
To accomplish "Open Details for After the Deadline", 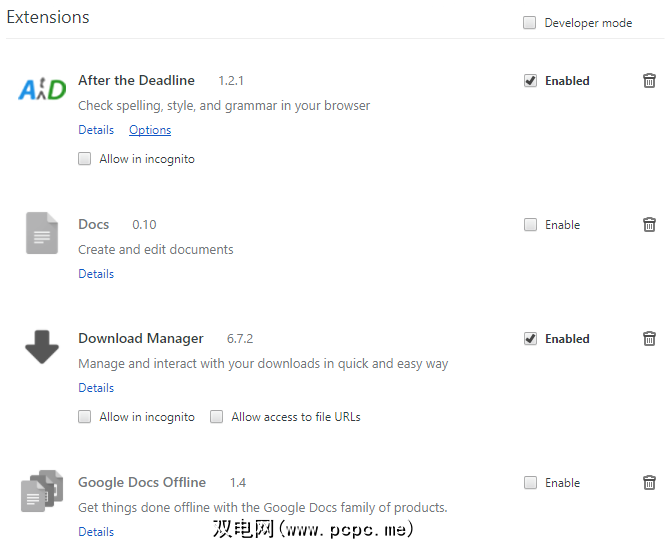I will point(96,130).
